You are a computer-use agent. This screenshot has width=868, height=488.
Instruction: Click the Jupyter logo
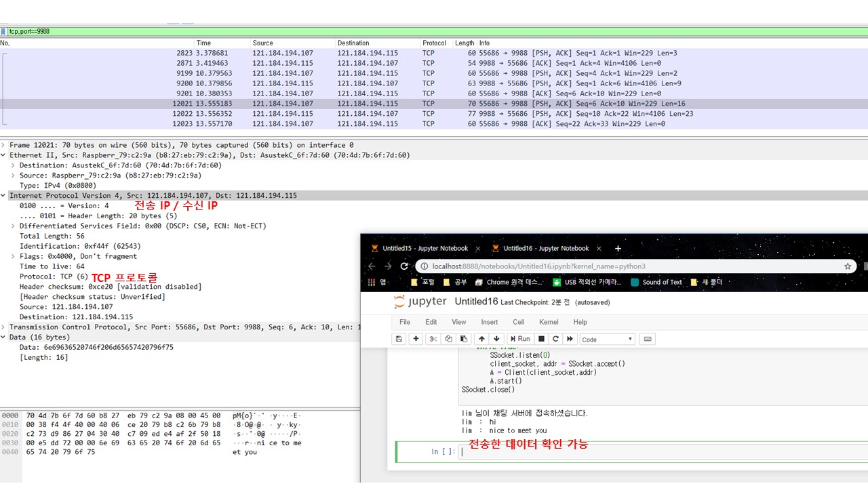tap(420, 302)
